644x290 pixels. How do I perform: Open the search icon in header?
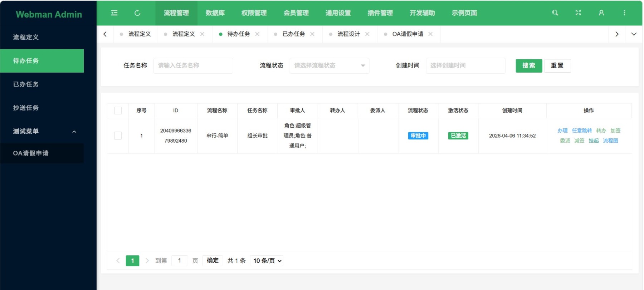coord(555,13)
